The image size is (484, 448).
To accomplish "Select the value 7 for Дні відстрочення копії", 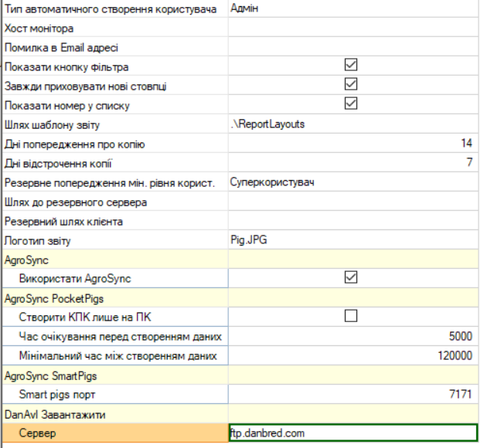I will point(353,162).
